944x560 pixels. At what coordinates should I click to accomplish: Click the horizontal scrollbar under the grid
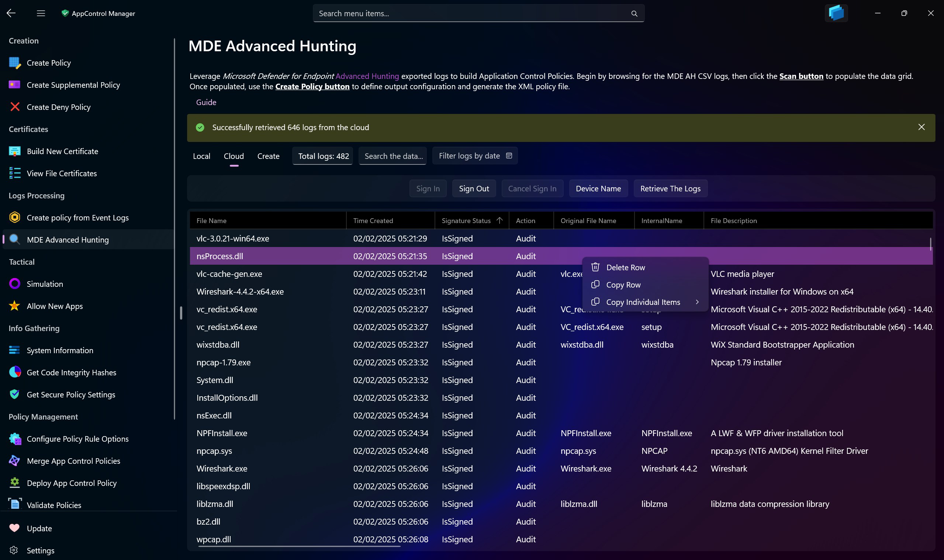299,546
